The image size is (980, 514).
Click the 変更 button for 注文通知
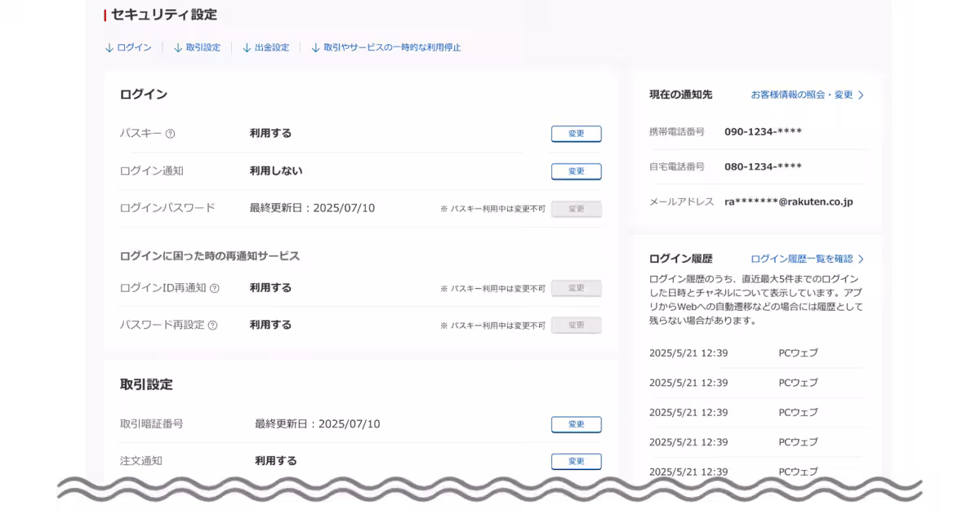tap(576, 461)
